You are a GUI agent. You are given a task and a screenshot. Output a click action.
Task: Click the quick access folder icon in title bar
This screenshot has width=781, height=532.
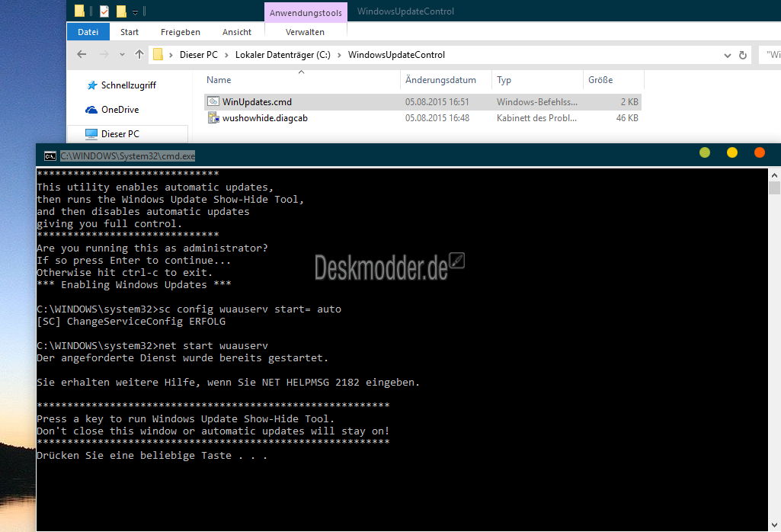pyautogui.click(x=79, y=11)
